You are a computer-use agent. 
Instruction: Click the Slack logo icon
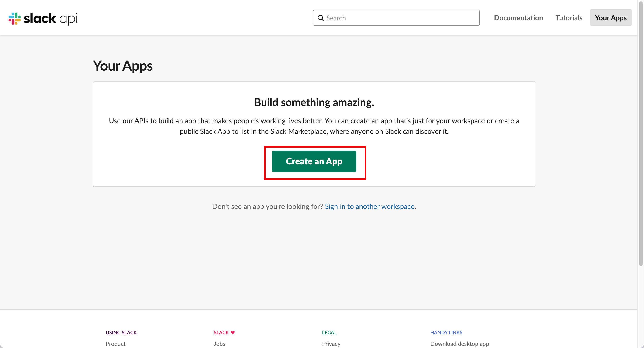pos(15,18)
